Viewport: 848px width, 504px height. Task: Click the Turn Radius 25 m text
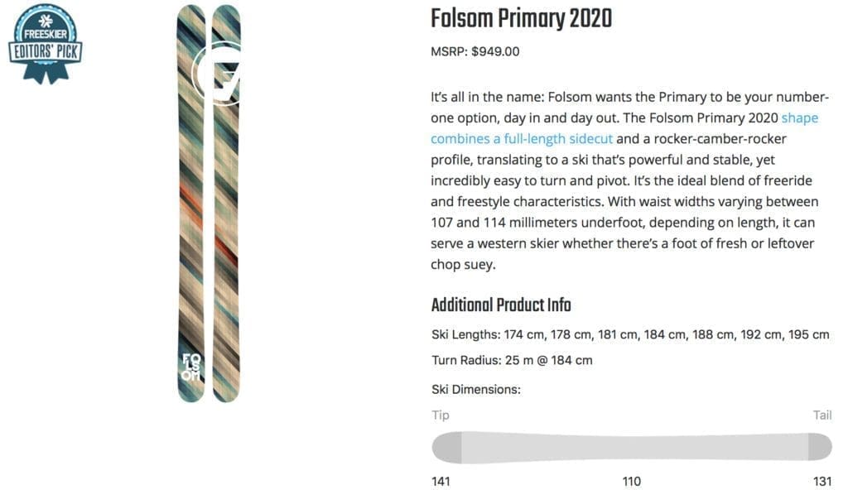point(512,360)
